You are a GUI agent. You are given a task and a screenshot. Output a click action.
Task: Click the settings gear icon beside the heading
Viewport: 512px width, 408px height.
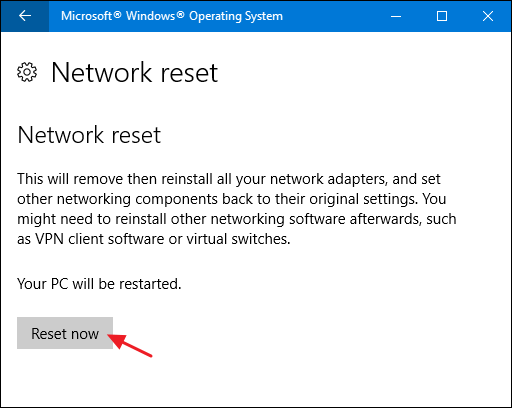click(27, 72)
